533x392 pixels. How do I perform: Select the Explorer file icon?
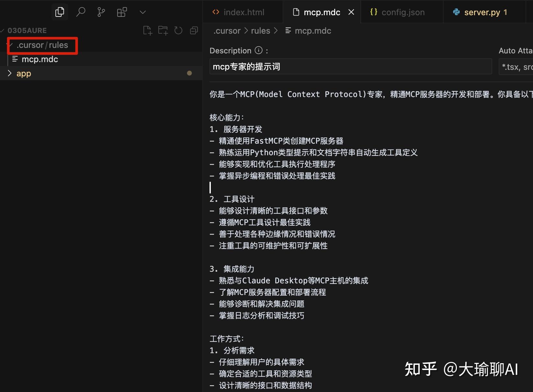[x=60, y=12]
